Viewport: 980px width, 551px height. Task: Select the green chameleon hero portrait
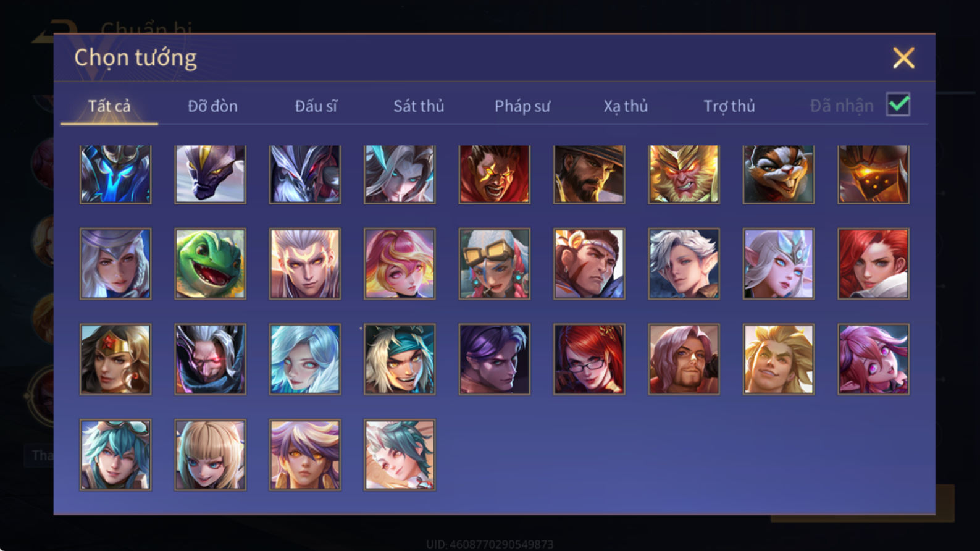pyautogui.click(x=210, y=264)
